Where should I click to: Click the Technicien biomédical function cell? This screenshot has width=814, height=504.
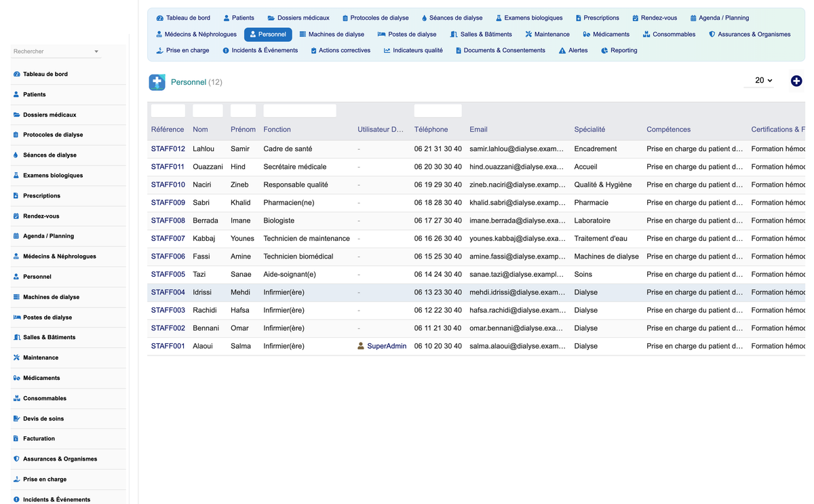(x=298, y=256)
